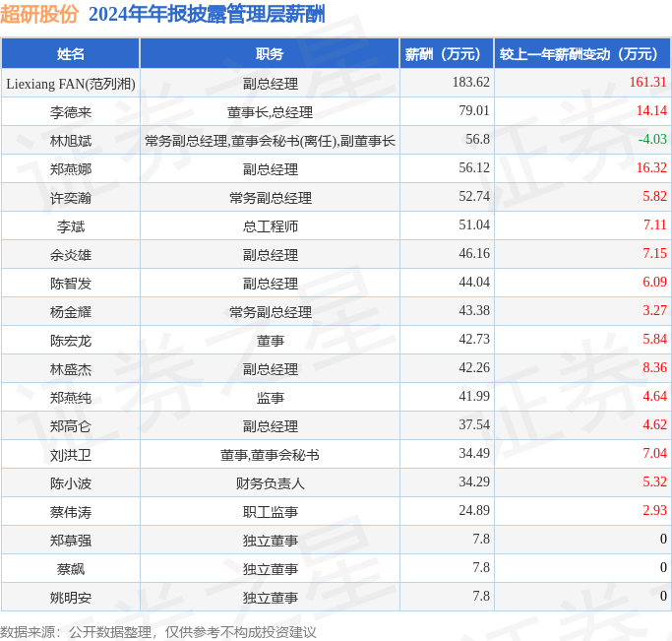672x641 pixels.
Task: Click the change value 2.93
Action: [655, 510]
